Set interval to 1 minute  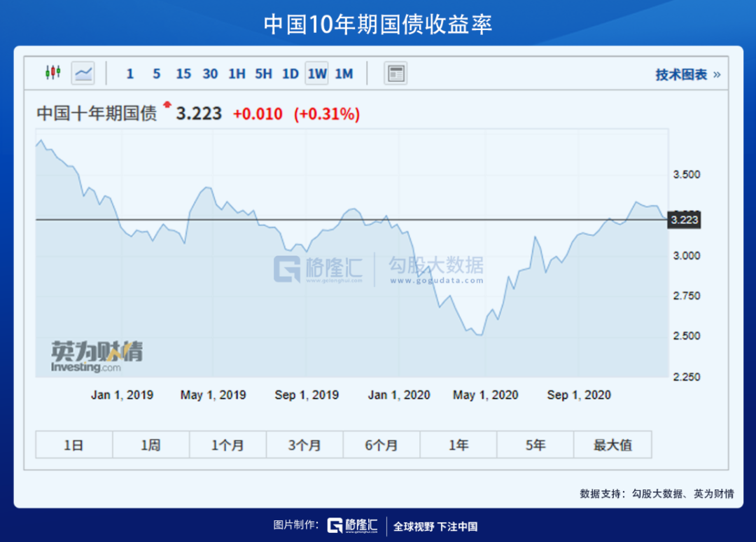click(x=130, y=74)
